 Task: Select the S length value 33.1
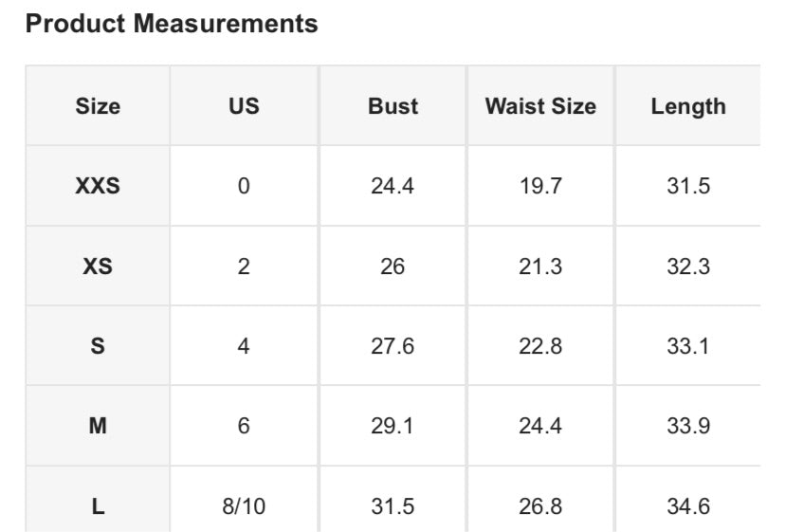(688, 346)
